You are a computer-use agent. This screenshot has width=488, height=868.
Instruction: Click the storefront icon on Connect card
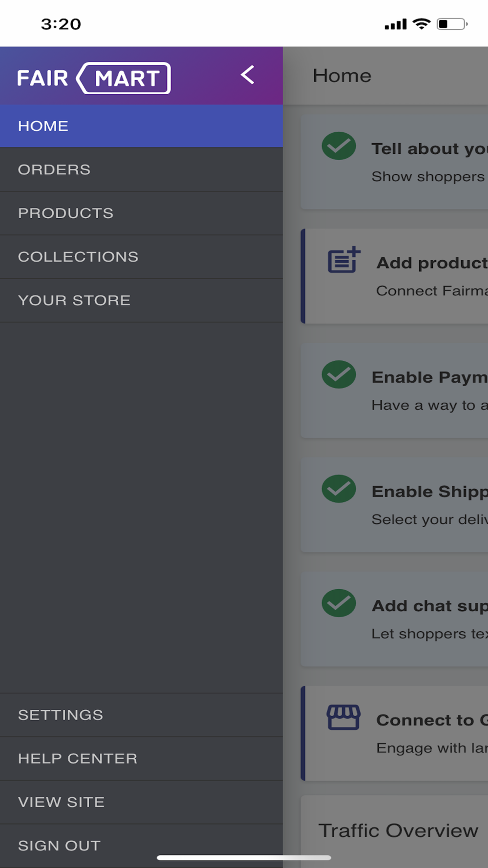pyautogui.click(x=344, y=717)
